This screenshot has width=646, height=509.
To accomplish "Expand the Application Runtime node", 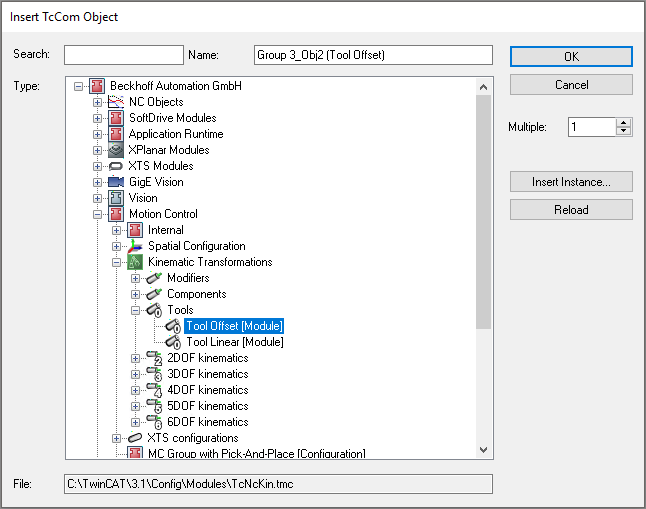I will 97,134.
